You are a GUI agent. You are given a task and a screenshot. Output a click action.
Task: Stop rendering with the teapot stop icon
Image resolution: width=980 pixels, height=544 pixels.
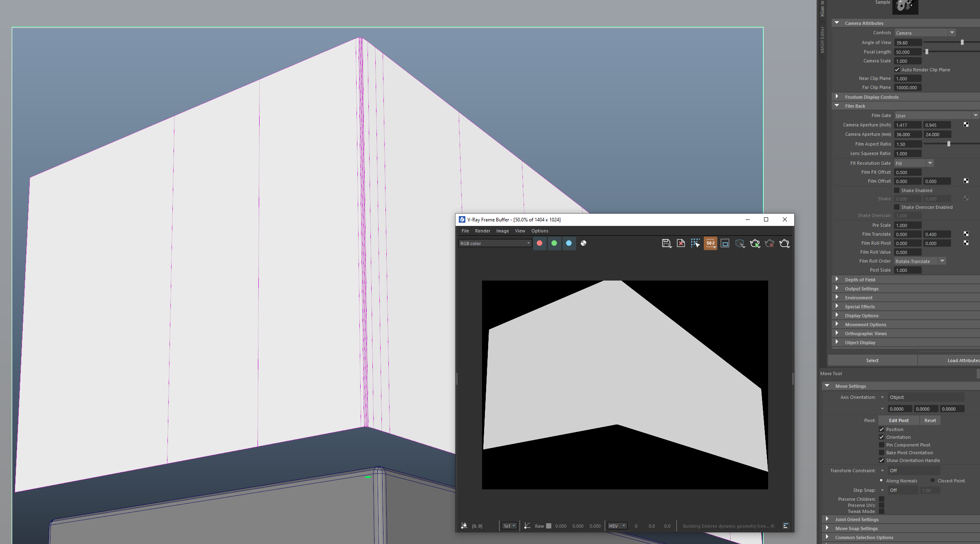pyautogui.click(x=769, y=243)
